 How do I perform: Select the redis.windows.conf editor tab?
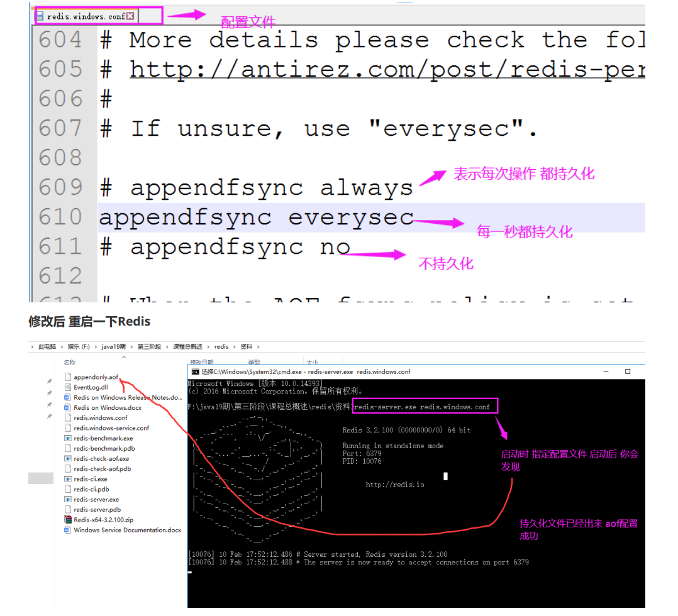[87, 16]
